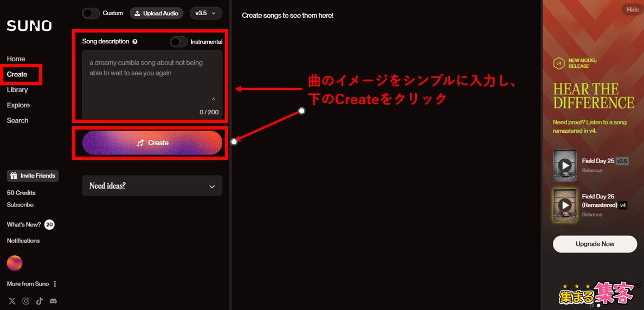Open the Home page
Viewport: 644px width, 310px height.
tap(16, 59)
